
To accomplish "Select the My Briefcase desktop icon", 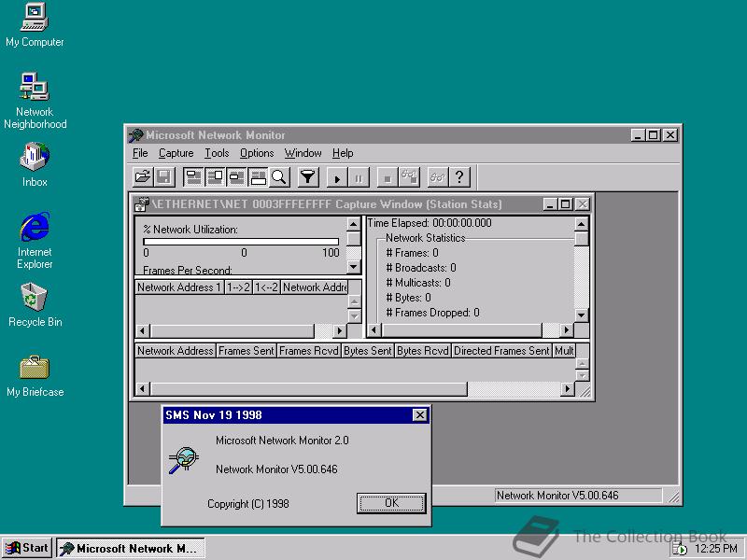I will pyautogui.click(x=35, y=376).
